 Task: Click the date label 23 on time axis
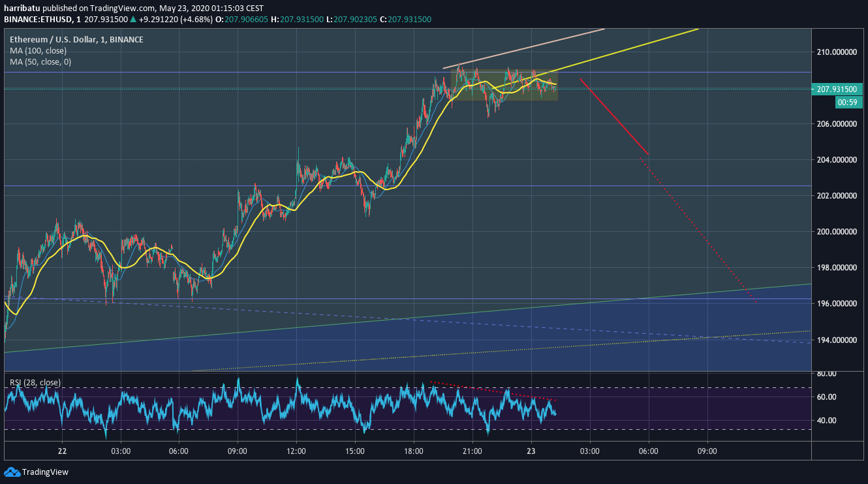(531, 451)
